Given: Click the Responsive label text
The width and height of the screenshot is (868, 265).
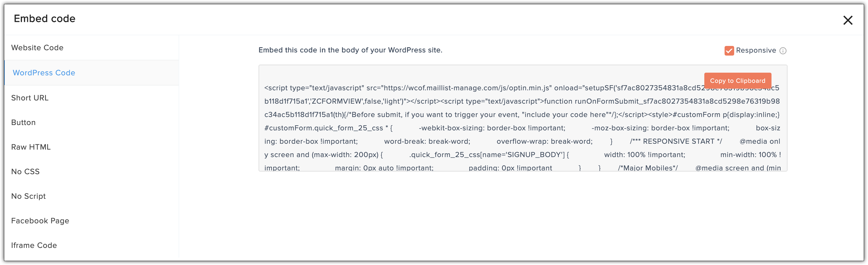Looking at the screenshot, I should pyautogui.click(x=756, y=50).
